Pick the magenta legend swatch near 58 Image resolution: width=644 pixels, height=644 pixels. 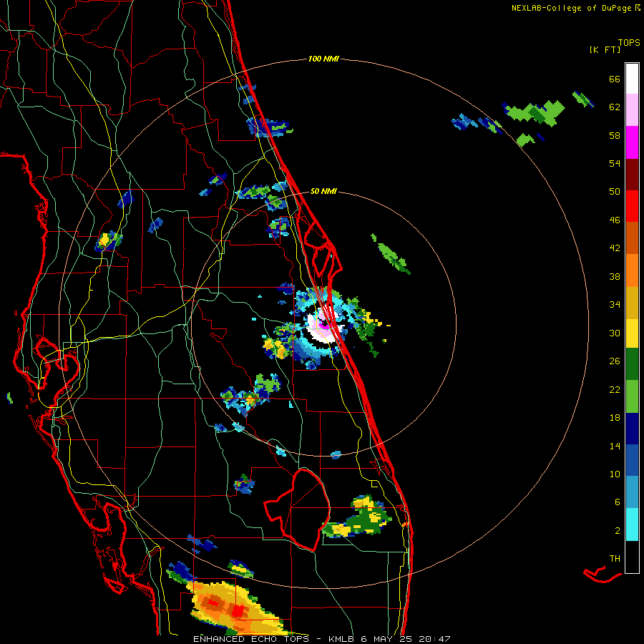point(632,142)
